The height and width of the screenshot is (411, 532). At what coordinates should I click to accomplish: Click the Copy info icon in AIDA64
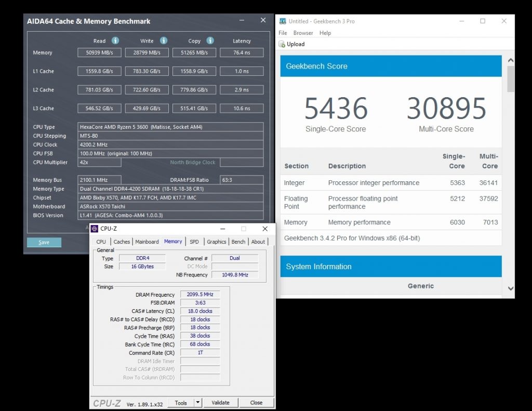click(210, 41)
